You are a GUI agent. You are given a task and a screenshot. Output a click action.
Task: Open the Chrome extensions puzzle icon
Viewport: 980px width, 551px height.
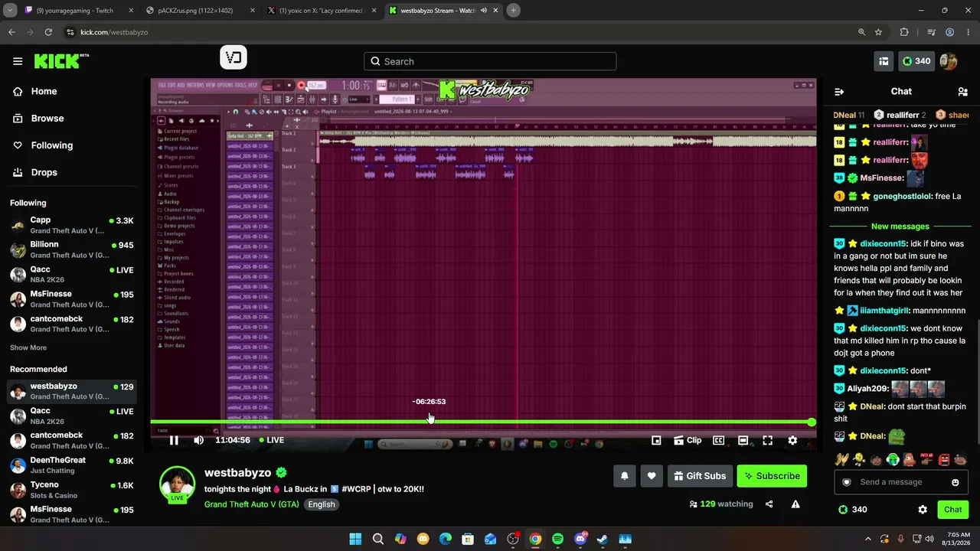pos(904,32)
